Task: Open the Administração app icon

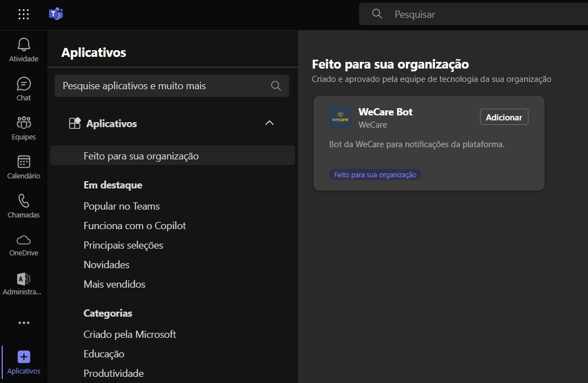Action: [x=23, y=284]
